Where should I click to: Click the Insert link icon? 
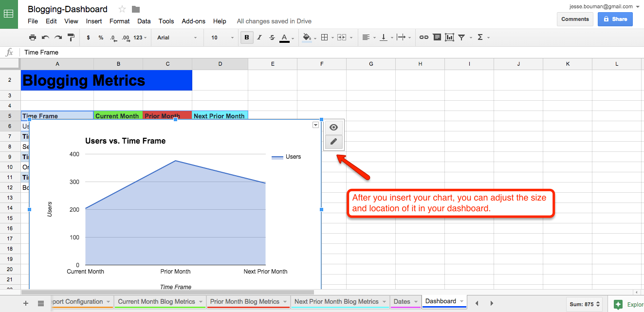pyautogui.click(x=423, y=37)
